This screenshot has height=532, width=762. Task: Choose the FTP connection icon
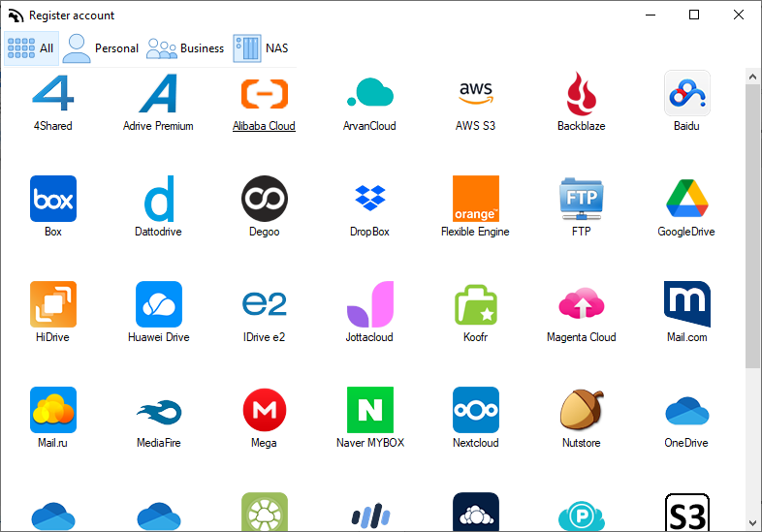click(x=582, y=199)
